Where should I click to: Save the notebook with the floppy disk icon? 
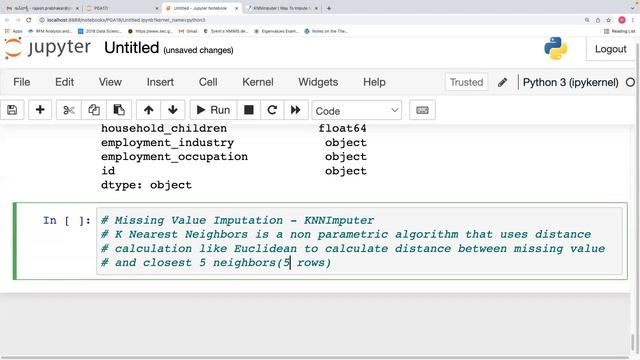coord(12,110)
